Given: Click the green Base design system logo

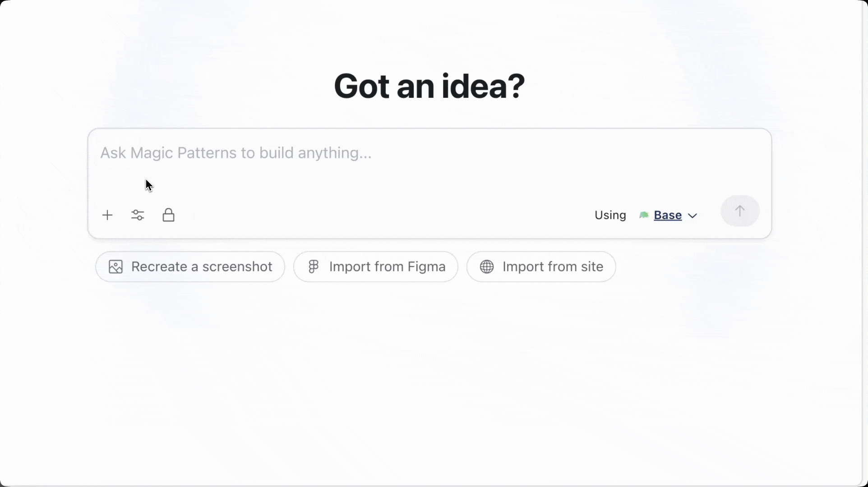Looking at the screenshot, I should (644, 215).
